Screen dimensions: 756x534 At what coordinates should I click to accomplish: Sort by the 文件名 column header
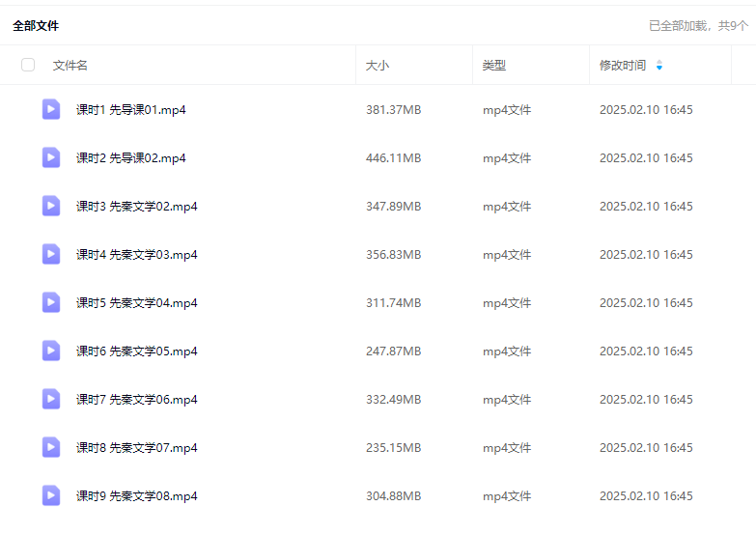(70, 65)
